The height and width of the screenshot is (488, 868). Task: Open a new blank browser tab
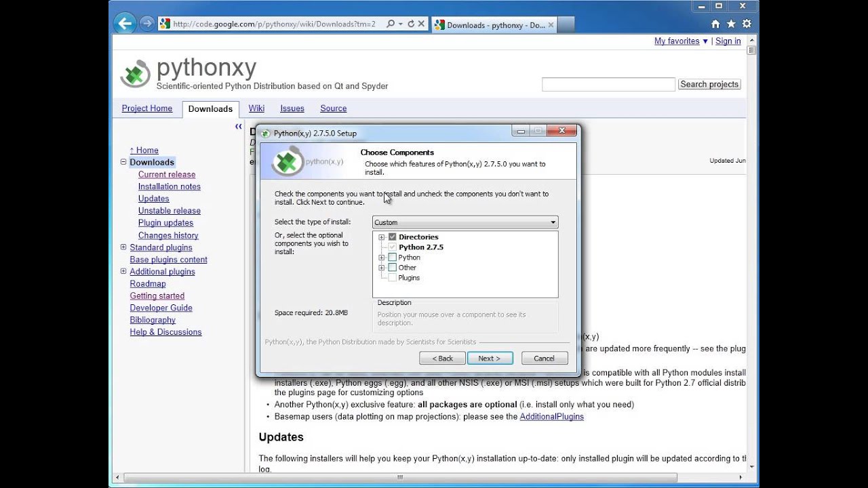click(567, 25)
